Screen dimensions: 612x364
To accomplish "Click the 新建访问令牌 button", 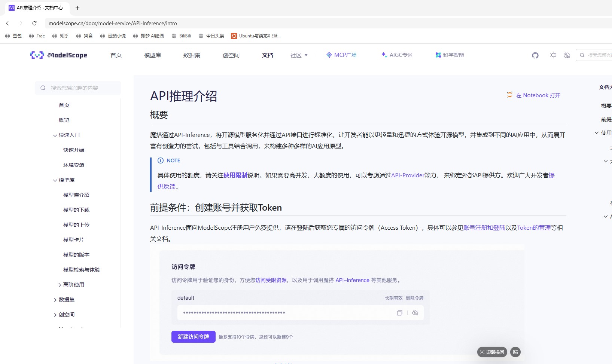I will [194, 337].
